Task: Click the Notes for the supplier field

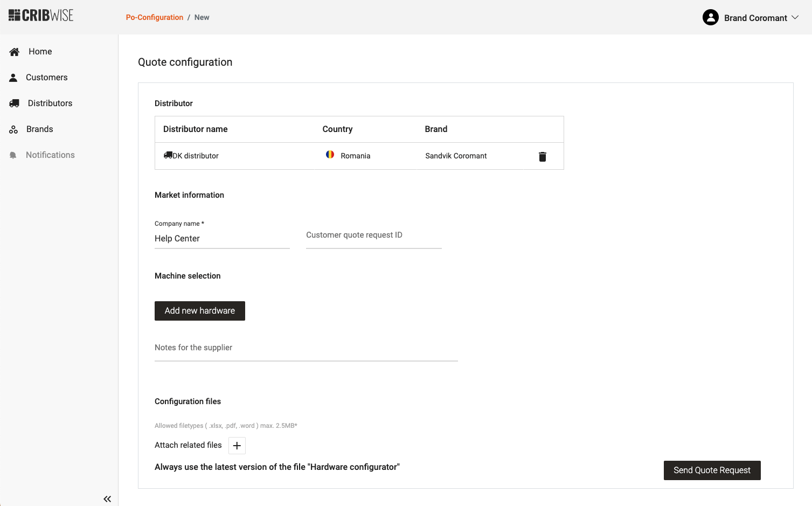Action: [306, 348]
